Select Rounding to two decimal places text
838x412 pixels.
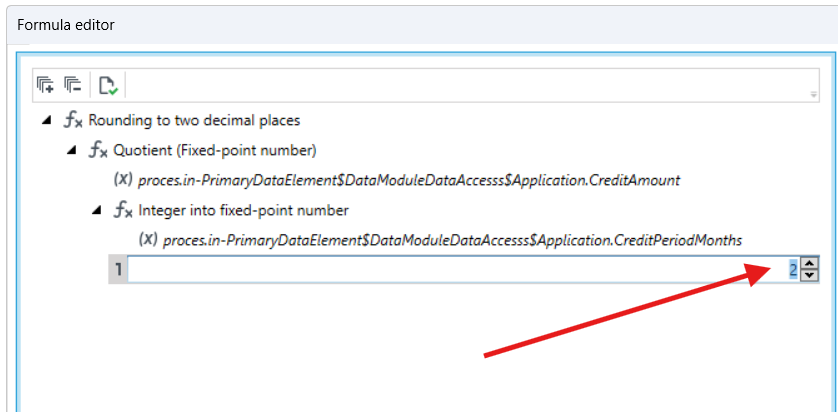point(194,121)
